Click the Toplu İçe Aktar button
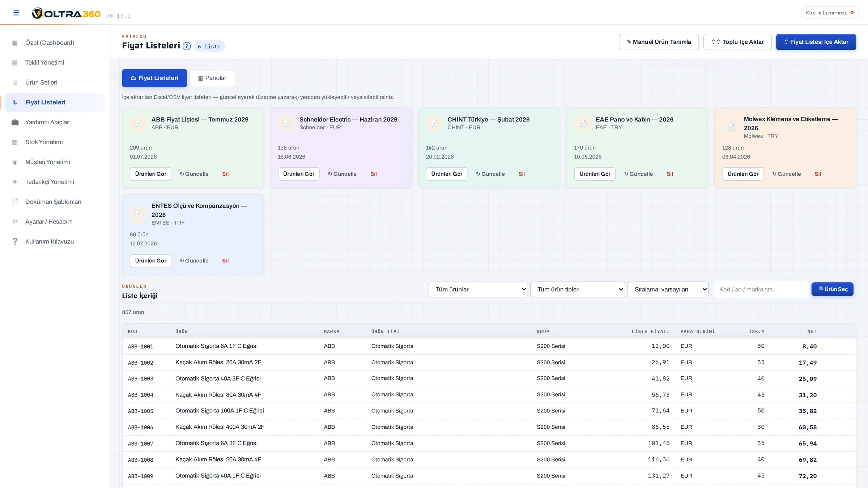868x488 pixels. [x=737, y=42]
